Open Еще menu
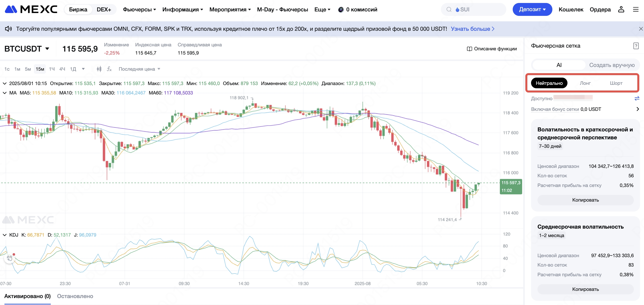This screenshot has height=305, width=644. coord(322,9)
